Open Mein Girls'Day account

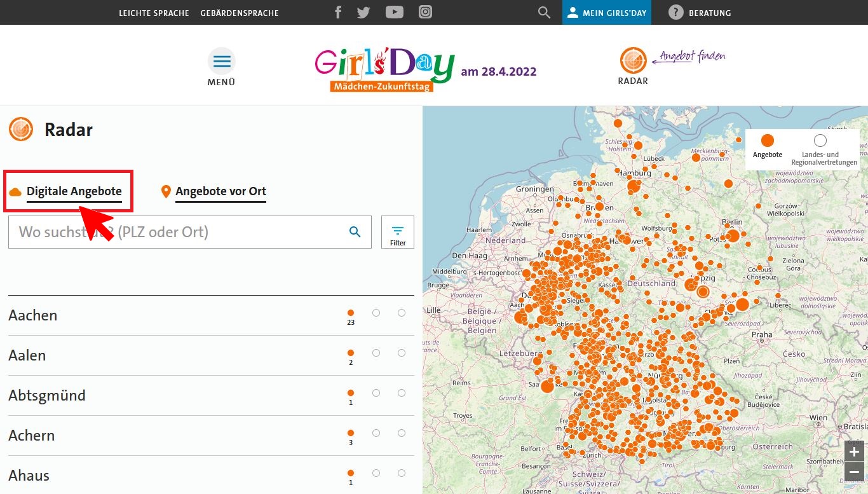click(x=607, y=13)
